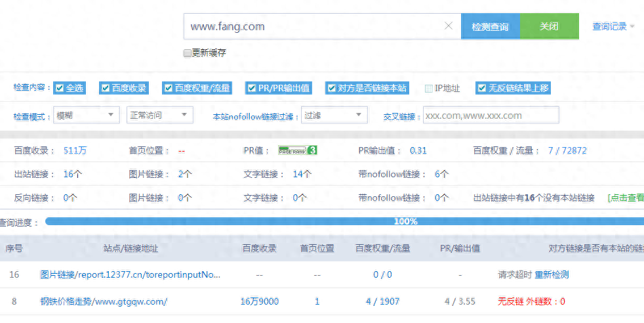Click the 交叉链接 input field
Viewport: 644px width, 323px height.
(x=491, y=116)
